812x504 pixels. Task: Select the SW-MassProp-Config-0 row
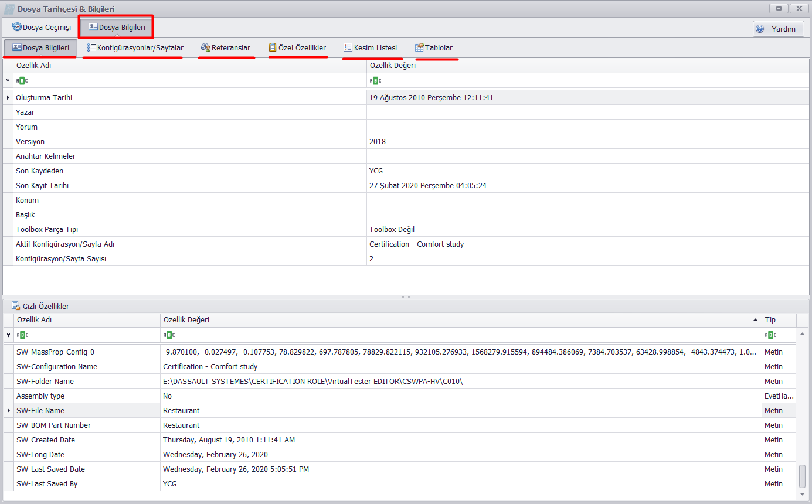[x=400, y=352]
